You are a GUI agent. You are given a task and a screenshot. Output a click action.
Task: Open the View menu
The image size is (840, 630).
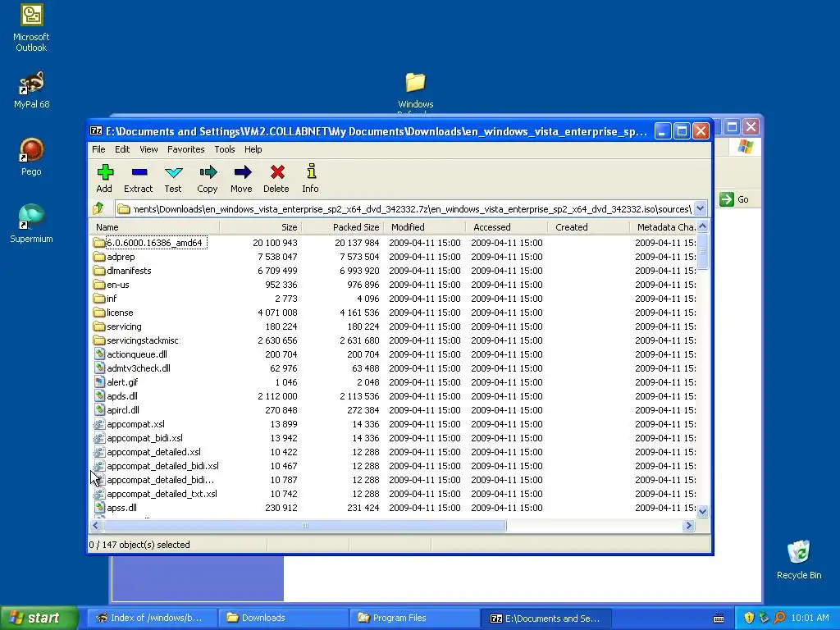pos(148,149)
